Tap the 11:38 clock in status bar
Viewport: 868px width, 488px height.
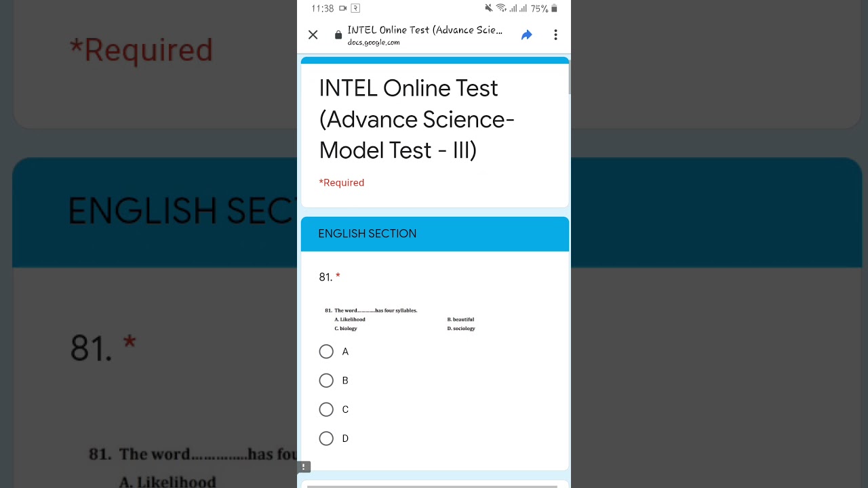323,8
